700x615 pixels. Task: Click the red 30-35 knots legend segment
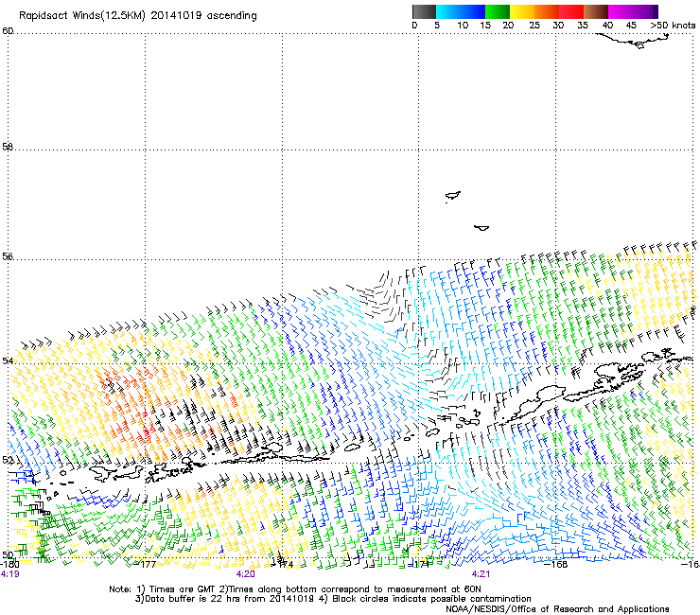pos(571,11)
